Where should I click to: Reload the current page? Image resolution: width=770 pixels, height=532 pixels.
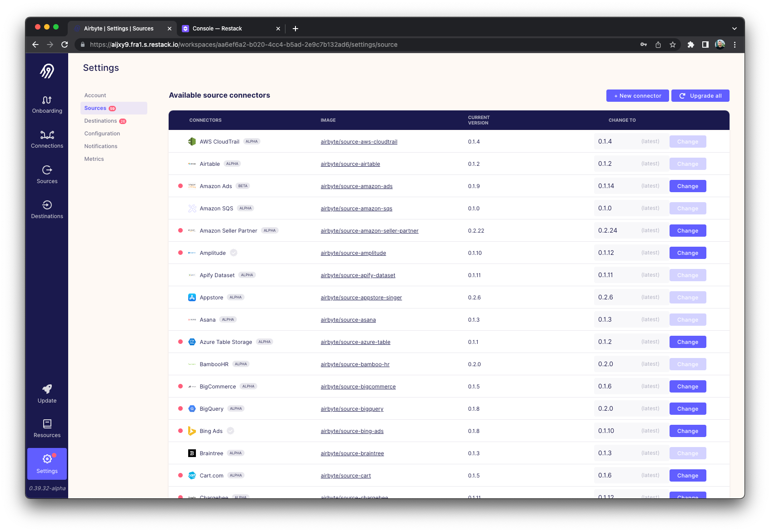click(x=65, y=45)
